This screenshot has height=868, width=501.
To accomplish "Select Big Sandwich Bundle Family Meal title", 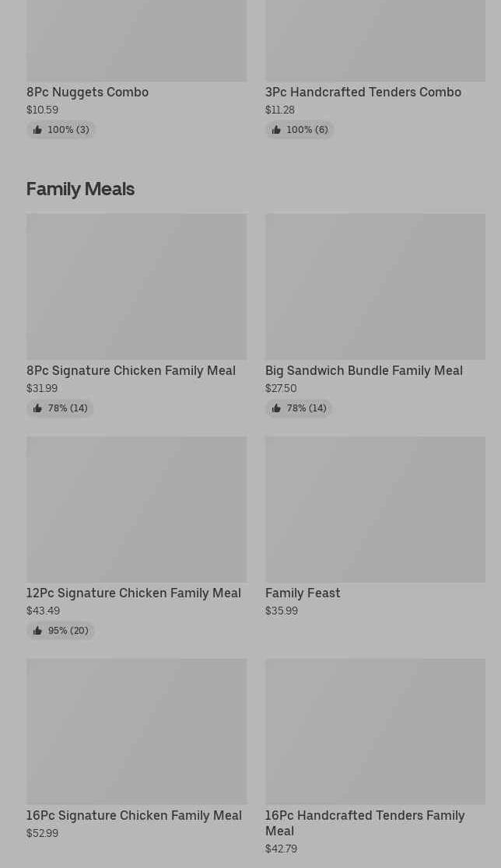I will click(x=363, y=370).
